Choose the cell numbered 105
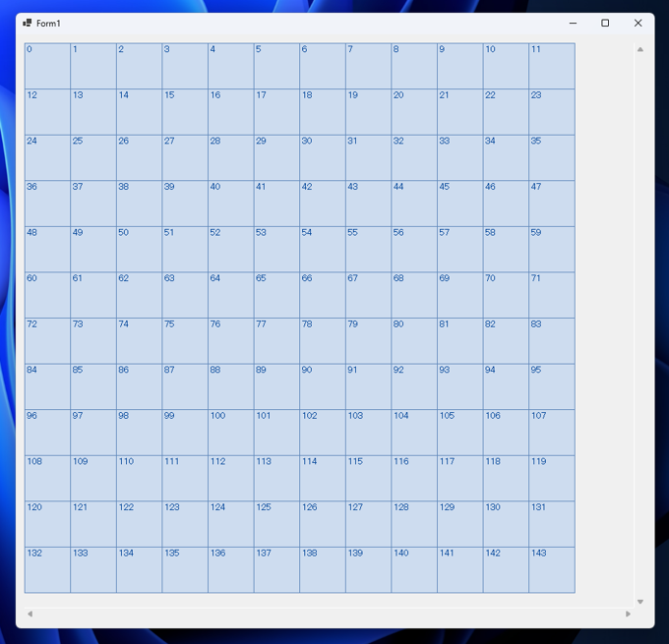This screenshot has height=644, width=669. pos(460,433)
